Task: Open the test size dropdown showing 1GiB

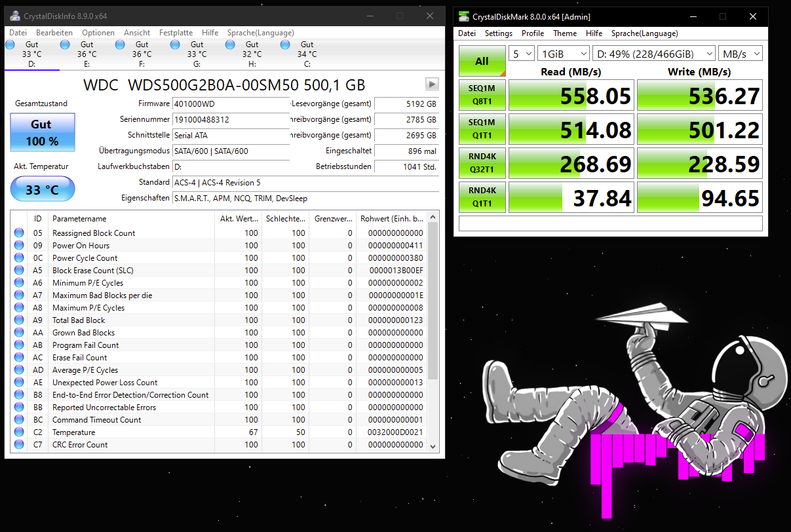Action: [x=562, y=54]
